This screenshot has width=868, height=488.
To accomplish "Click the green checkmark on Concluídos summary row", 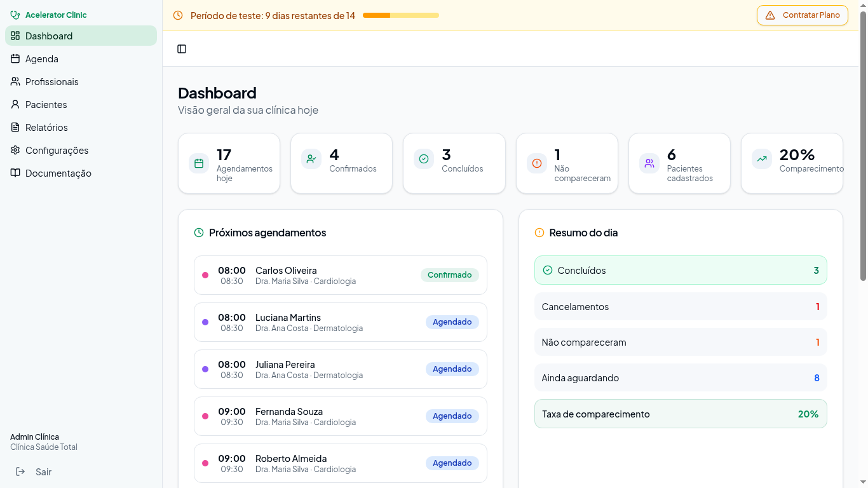I will coord(547,270).
